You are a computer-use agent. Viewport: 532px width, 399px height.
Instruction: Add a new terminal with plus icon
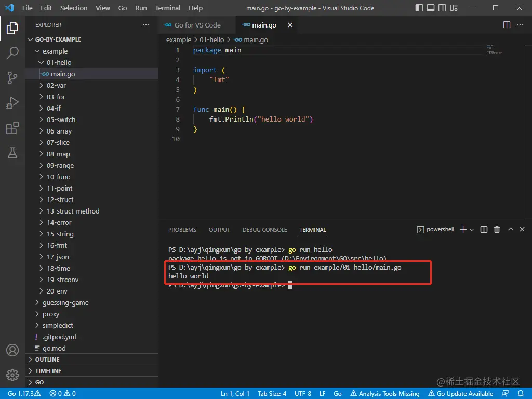pos(463,229)
